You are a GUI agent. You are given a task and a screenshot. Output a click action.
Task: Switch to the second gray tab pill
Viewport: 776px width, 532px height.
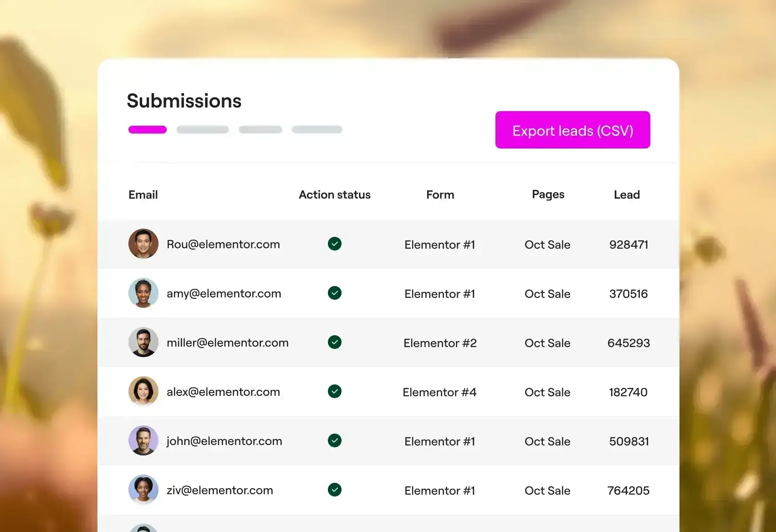coord(260,130)
